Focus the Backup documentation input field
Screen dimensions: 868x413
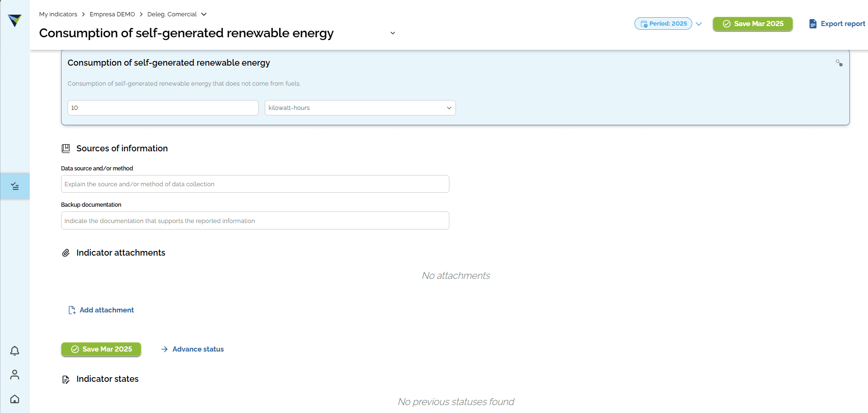coord(255,221)
